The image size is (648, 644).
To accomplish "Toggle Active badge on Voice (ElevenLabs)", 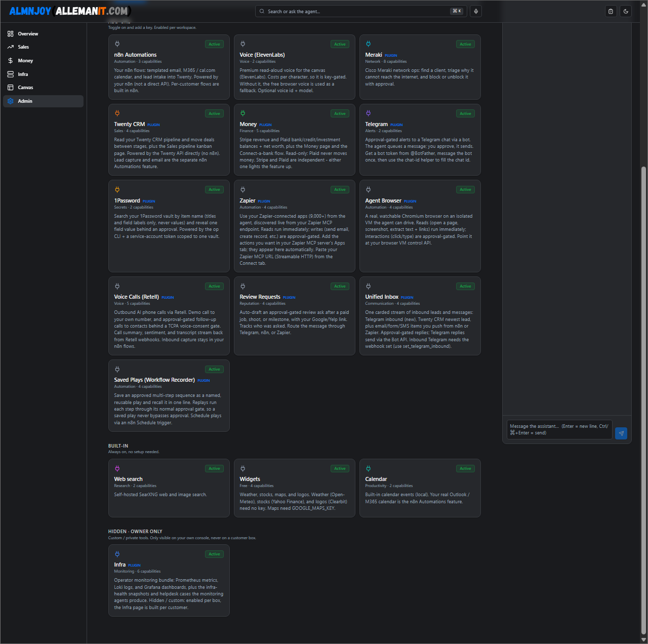I will [x=340, y=44].
